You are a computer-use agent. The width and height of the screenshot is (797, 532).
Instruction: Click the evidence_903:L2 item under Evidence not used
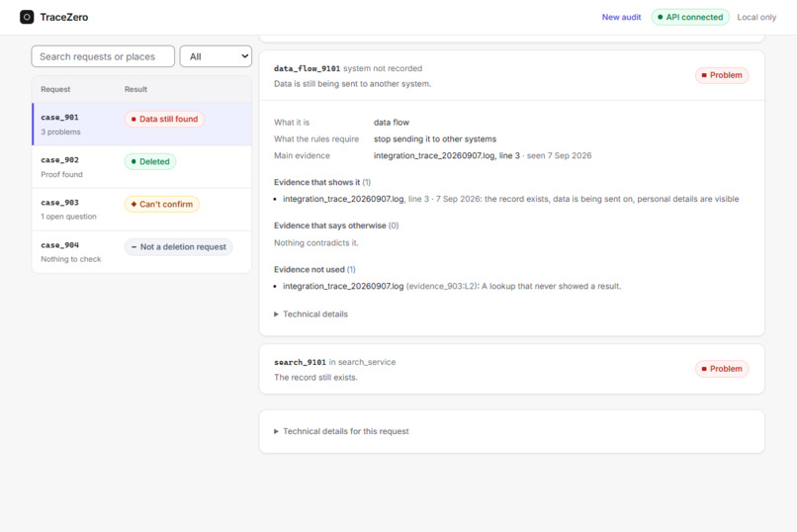point(452,286)
